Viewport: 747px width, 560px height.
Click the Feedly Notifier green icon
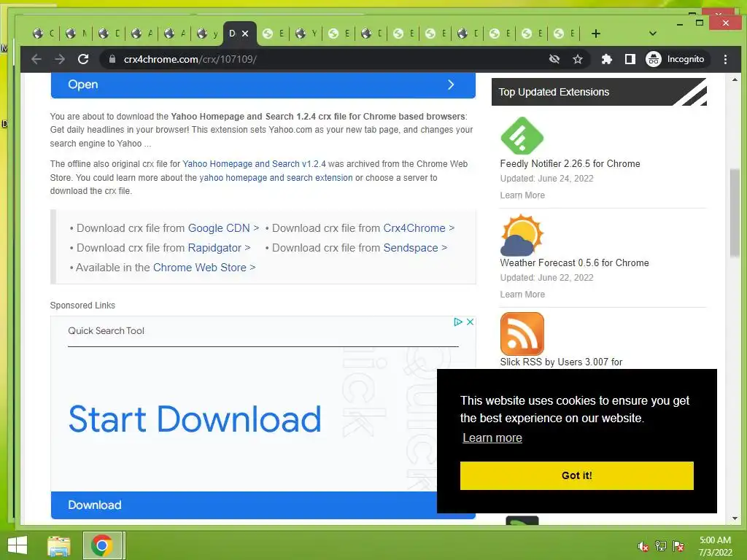point(522,136)
